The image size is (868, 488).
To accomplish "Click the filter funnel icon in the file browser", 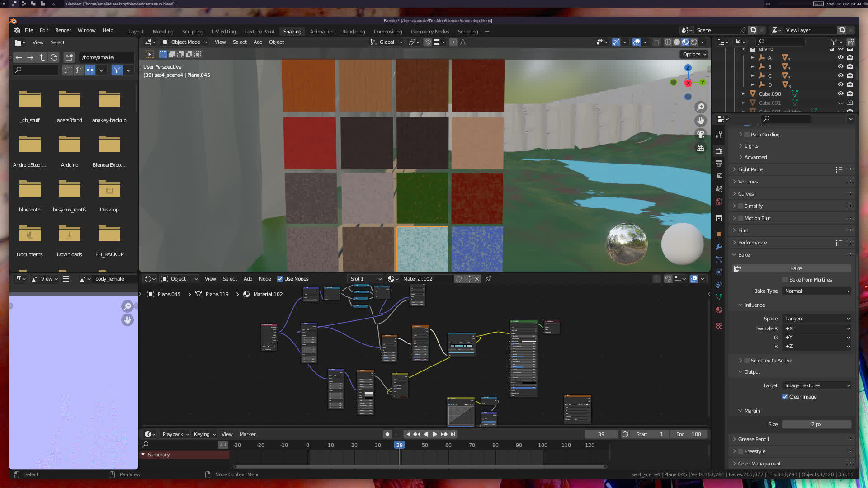I will 117,70.
